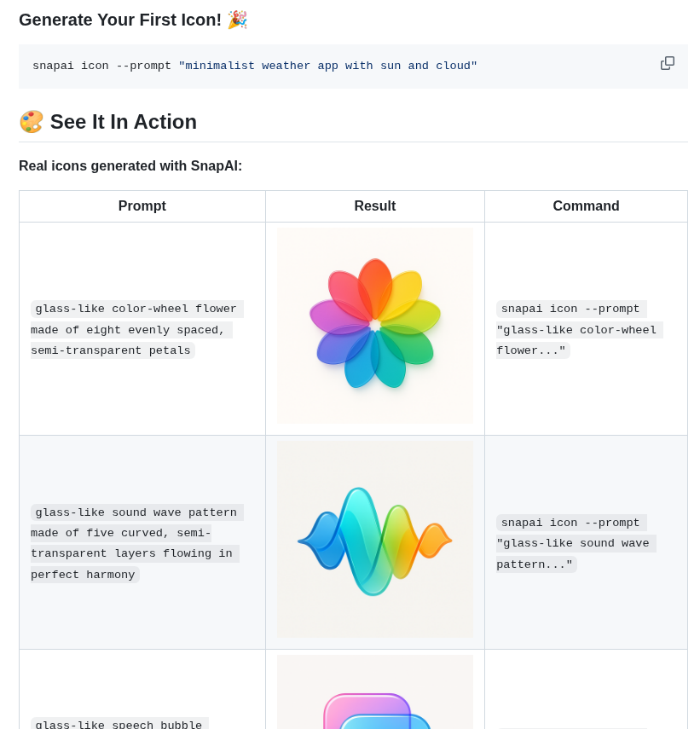Click the glass-like speech bubble prompt text
This screenshot has width=700, height=729.
(119, 725)
